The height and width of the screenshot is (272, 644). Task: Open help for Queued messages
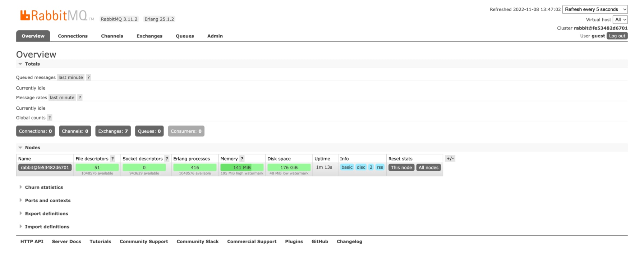click(88, 77)
